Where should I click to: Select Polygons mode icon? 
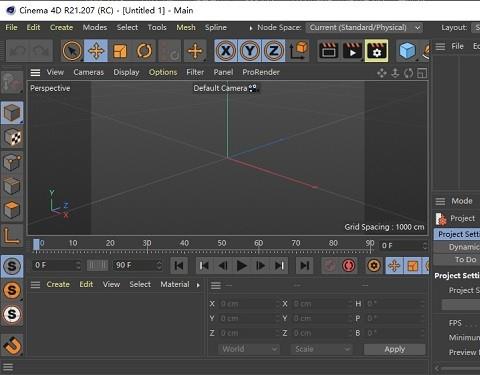12,210
